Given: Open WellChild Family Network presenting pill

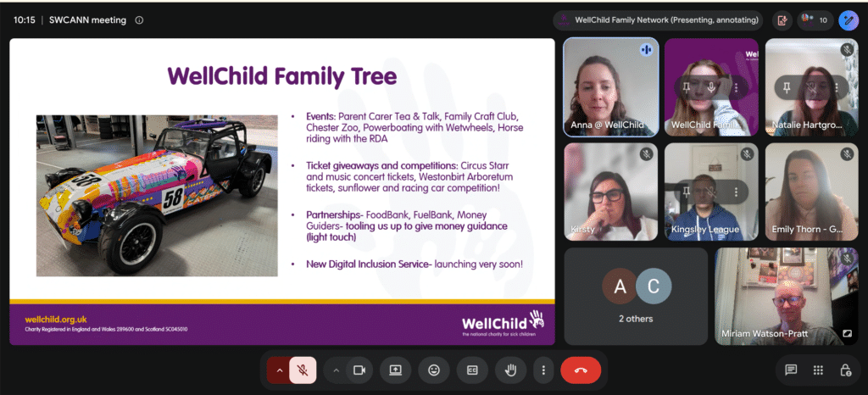Looking at the screenshot, I should (658, 20).
